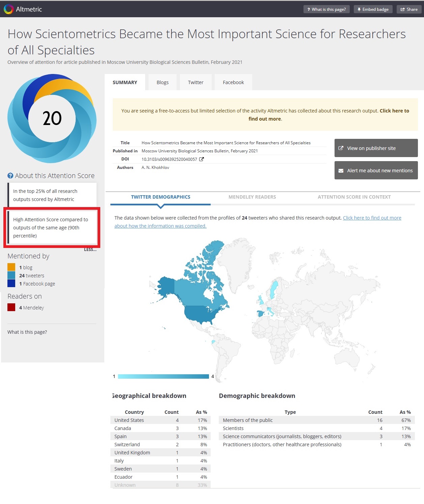Open About this Attention Score heading
The width and height of the screenshot is (424, 504).
coord(55,176)
